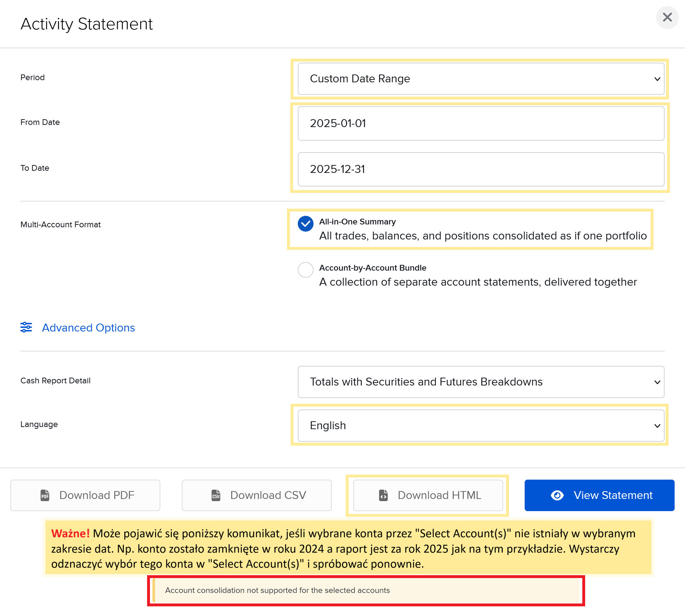
Task: Click the PDF file icon
Action: tap(45, 495)
